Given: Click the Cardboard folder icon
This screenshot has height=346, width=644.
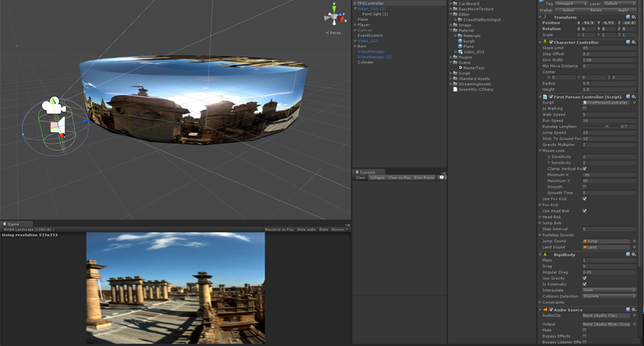Looking at the screenshot, I should [455, 4].
